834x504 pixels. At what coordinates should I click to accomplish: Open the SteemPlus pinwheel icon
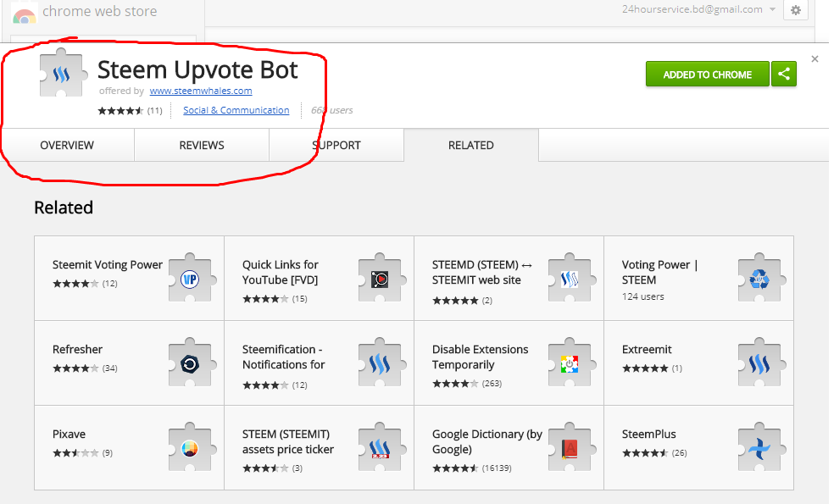[x=762, y=447]
